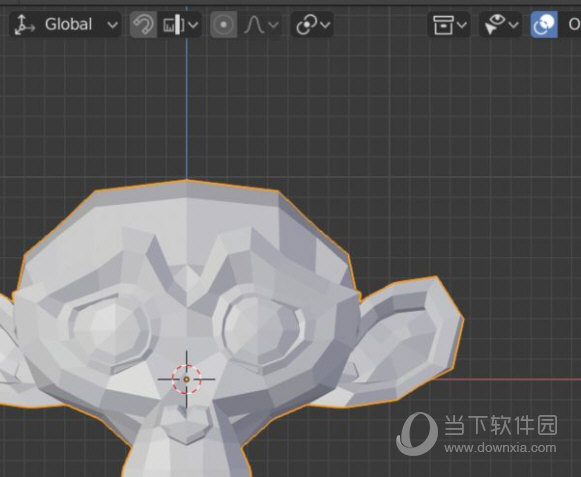Open proportional editing falloff curve dropdown
This screenshot has height=477, width=581.
261,24
